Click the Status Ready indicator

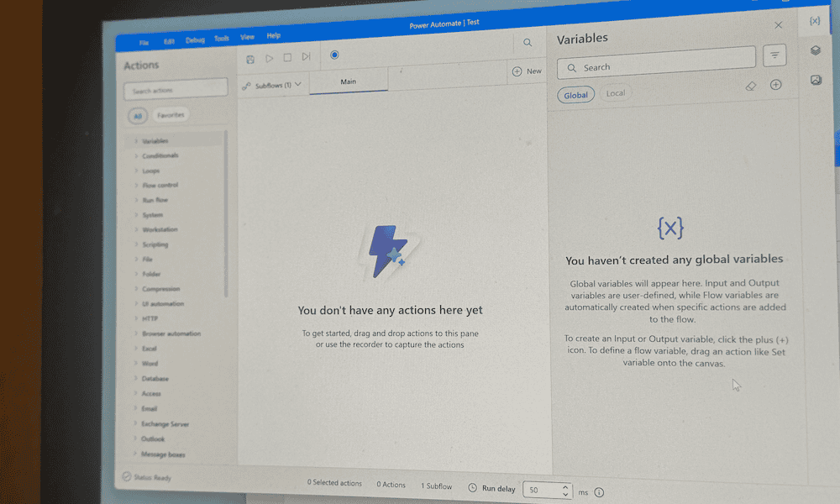tap(147, 476)
